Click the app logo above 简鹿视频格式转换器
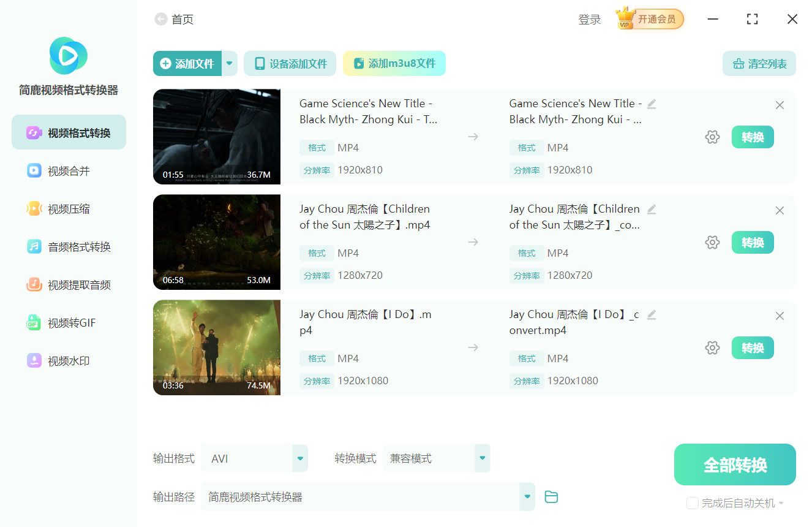812x527 pixels. (x=69, y=56)
